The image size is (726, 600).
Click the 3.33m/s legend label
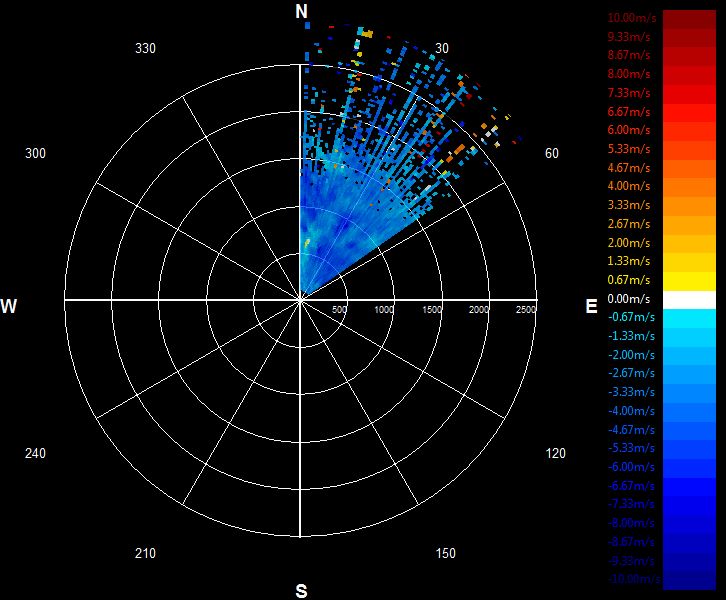629,205
